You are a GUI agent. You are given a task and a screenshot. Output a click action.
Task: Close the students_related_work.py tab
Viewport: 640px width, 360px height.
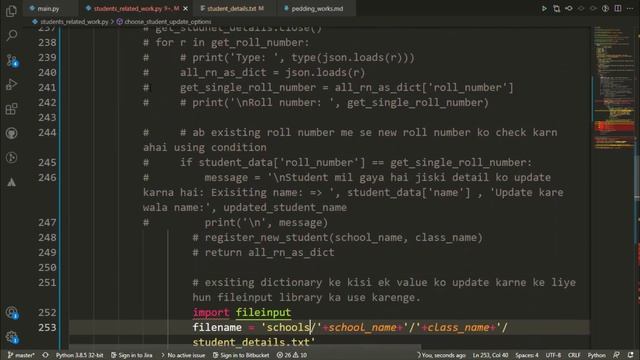point(186,9)
